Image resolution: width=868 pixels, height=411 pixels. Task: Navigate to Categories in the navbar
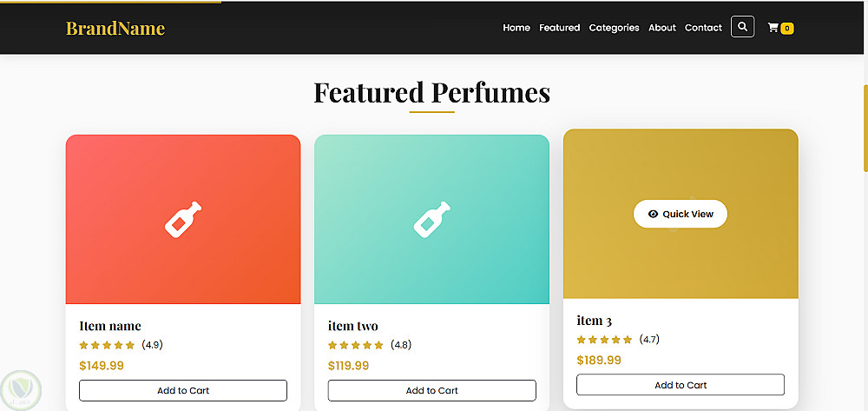pos(614,28)
